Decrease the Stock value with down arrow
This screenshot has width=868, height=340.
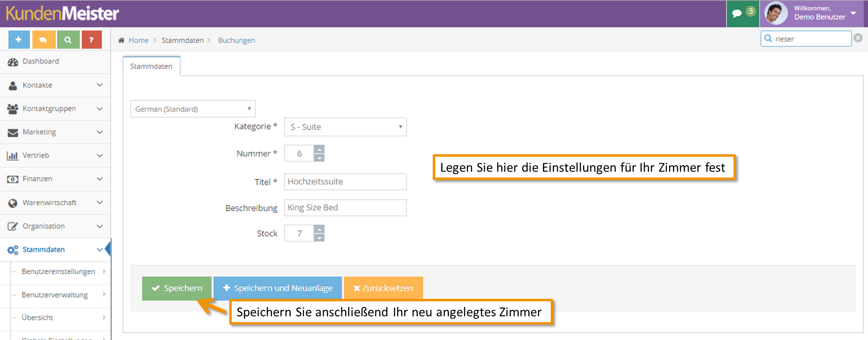point(319,238)
